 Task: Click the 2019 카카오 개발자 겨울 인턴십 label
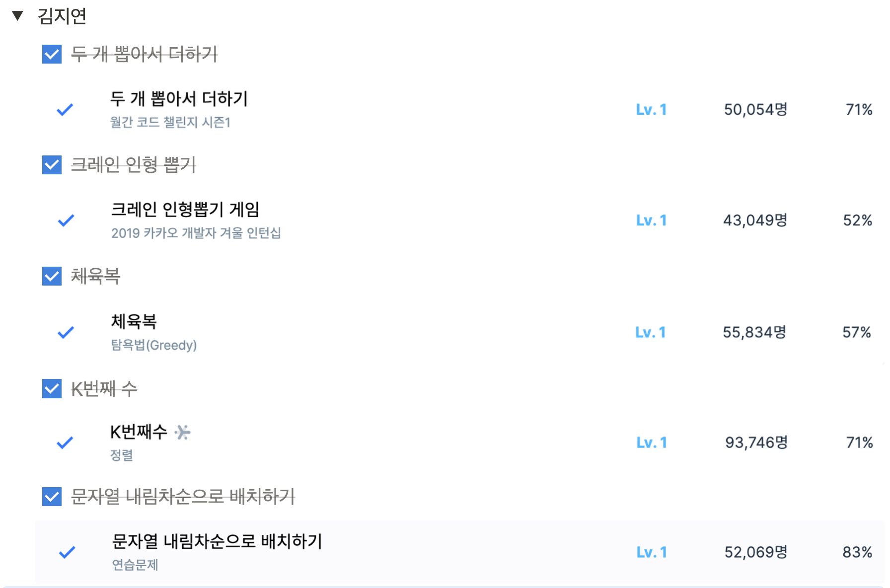196,232
